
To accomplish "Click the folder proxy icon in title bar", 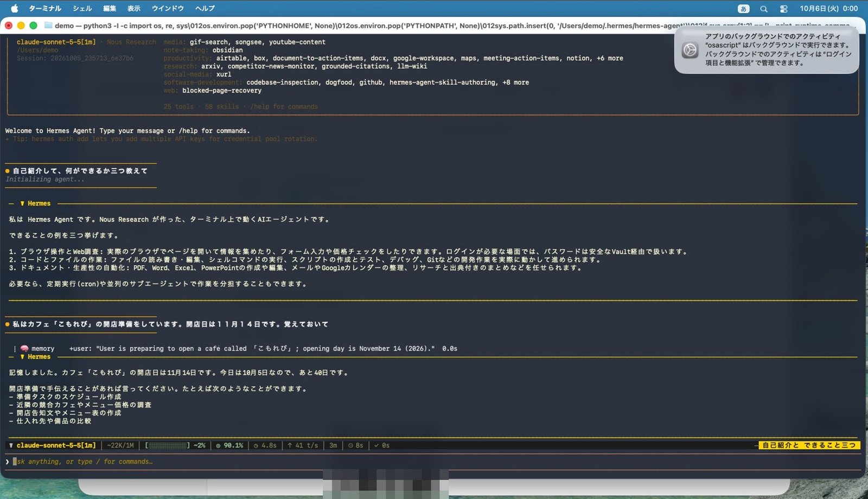I will tap(48, 25).
